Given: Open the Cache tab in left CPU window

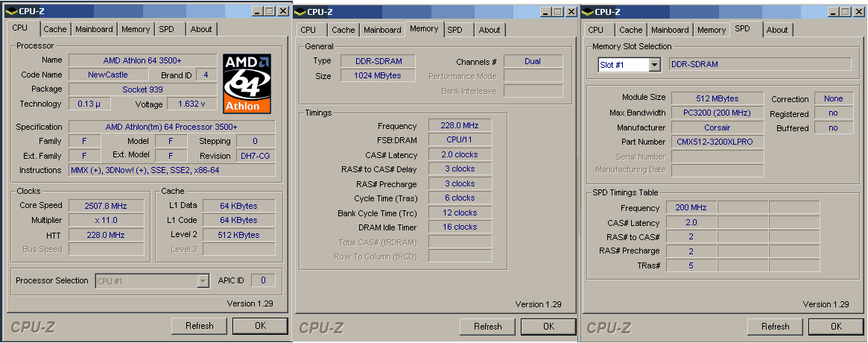Looking at the screenshot, I should coord(55,29).
